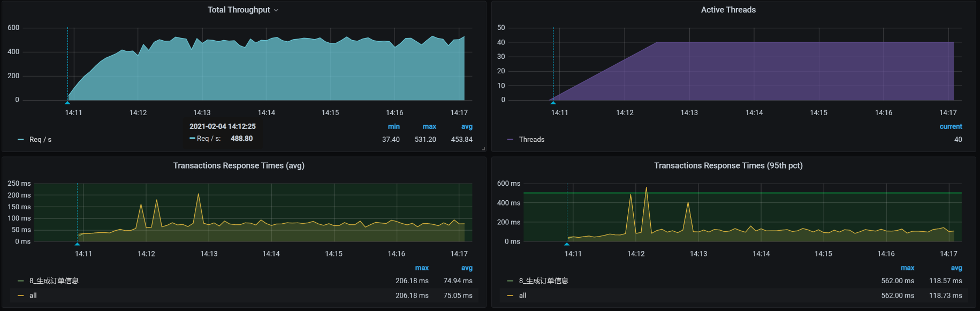Screen dimensions: 980x311
Task: Toggle 8_生成订单信息 series in avg response times legend
Action: [x=54, y=281]
